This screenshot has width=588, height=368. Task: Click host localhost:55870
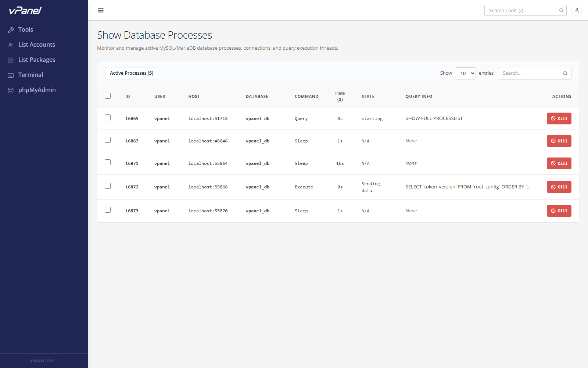coord(208,211)
